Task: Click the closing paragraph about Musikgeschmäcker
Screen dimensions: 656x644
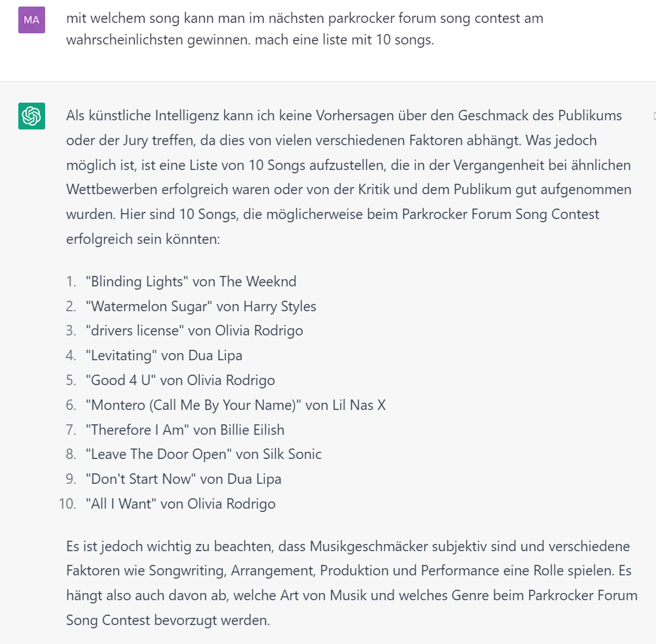Action: tap(351, 583)
